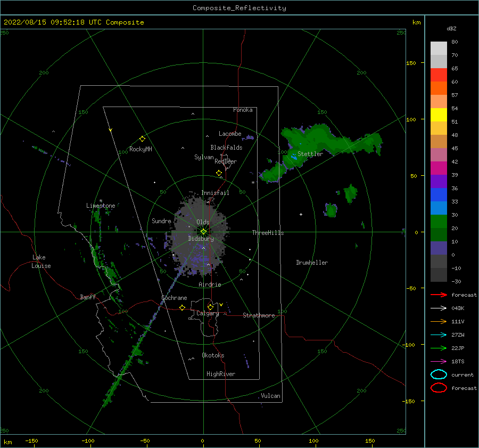This screenshot has width=479, height=448.
Task: Click the Calgary label
Action: pyautogui.click(x=208, y=313)
